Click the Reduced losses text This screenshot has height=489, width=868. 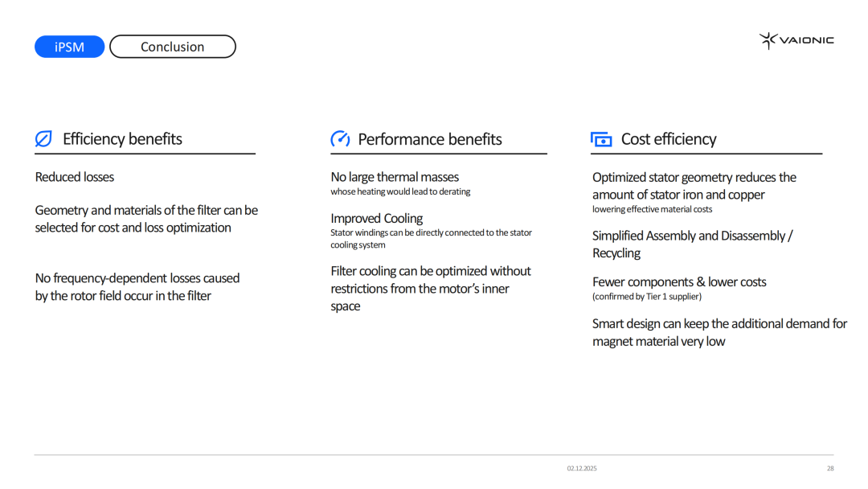(x=75, y=177)
